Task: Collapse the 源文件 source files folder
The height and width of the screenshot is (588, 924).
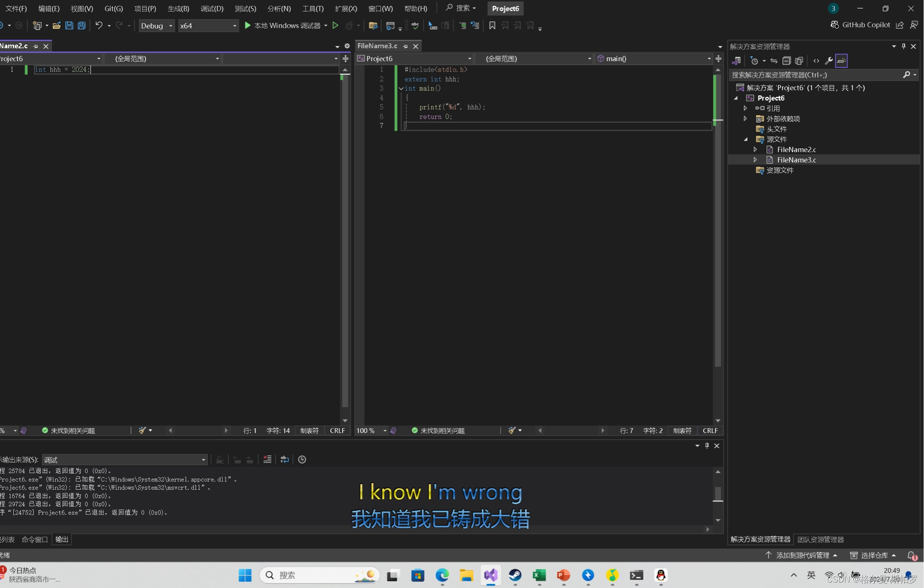Action: pos(745,139)
